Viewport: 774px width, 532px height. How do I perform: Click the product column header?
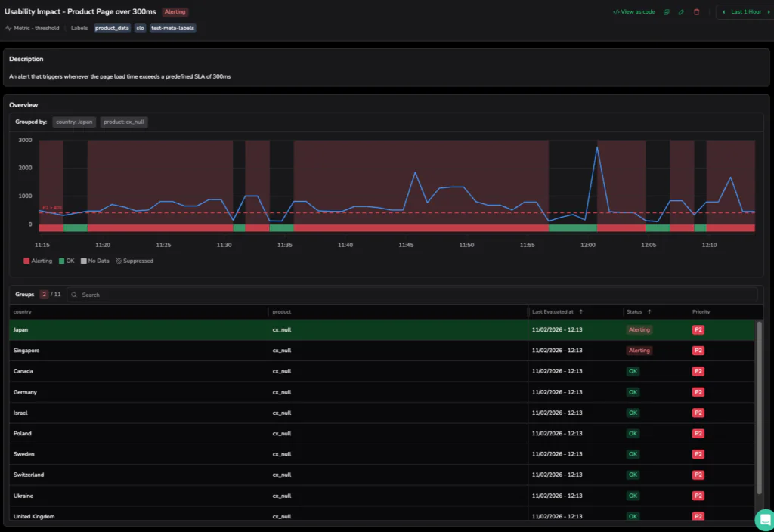(x=281, y=311)
